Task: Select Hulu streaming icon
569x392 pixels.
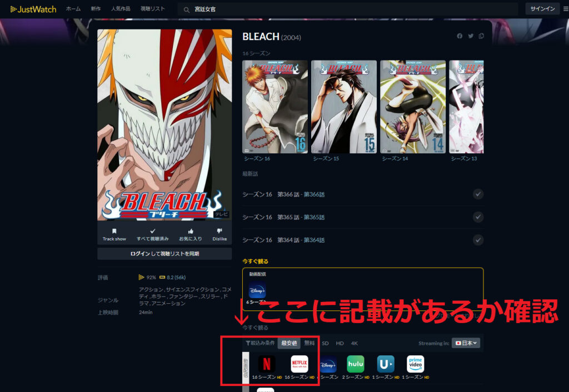Action: pyautogui.click(x=356, y=364)
